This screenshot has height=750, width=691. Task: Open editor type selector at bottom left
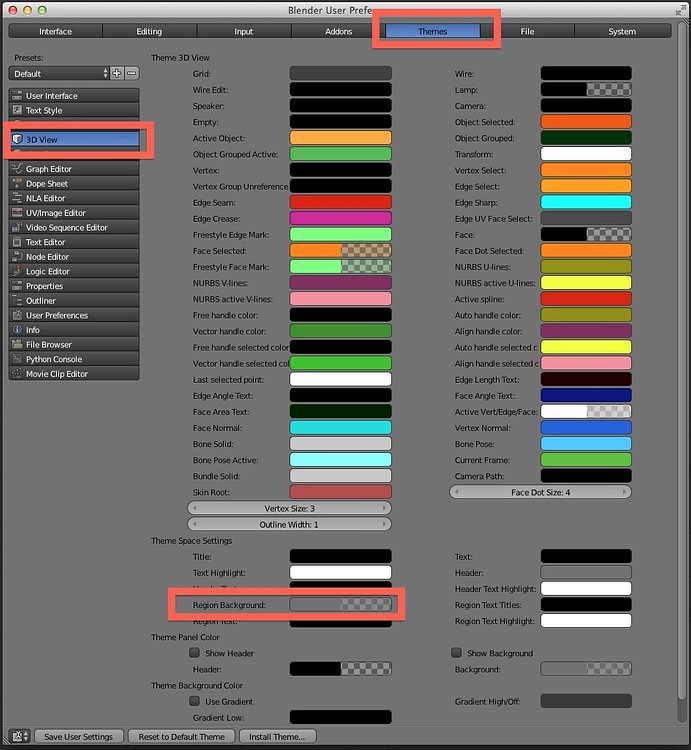(x=20, y=736)
